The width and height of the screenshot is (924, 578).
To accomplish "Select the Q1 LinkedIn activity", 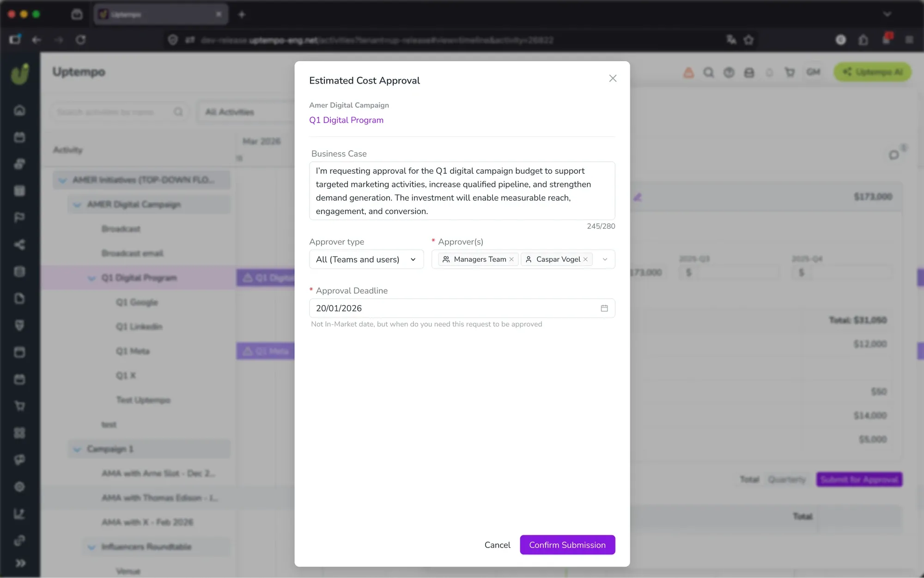I will coord(139,327).
